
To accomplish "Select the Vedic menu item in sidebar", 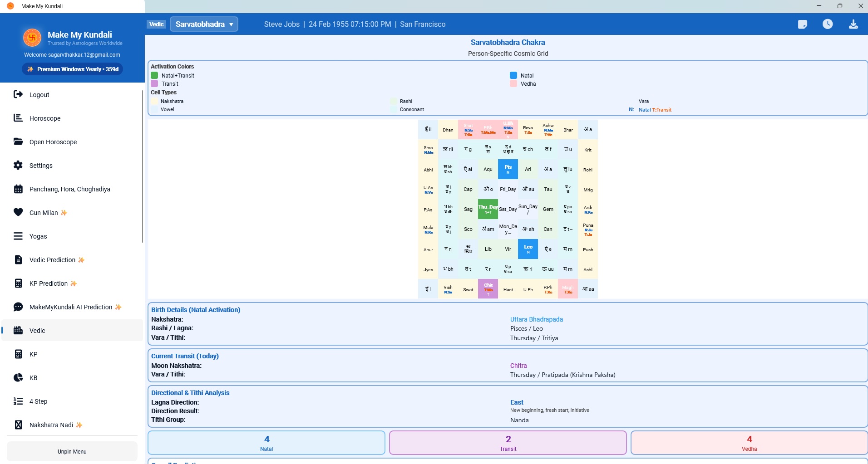I will pyautogui.click(x=73, y=330).
